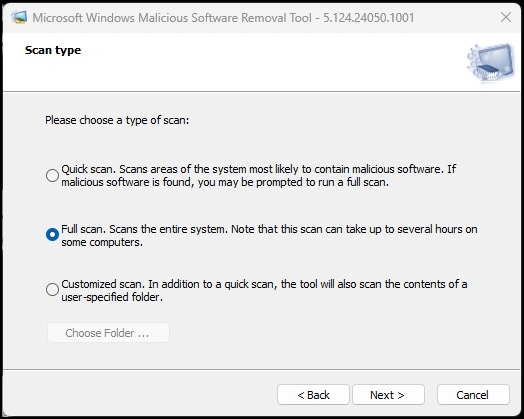Click the 'Customized scan. In addition' label text
This screenshot has height=419, width=524.
[x=264, y=290]
